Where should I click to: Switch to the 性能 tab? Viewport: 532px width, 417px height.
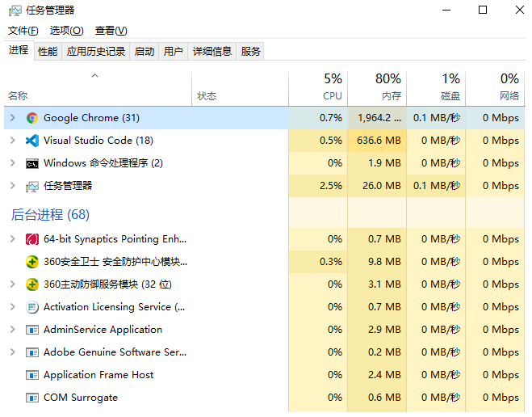[48, 51]
